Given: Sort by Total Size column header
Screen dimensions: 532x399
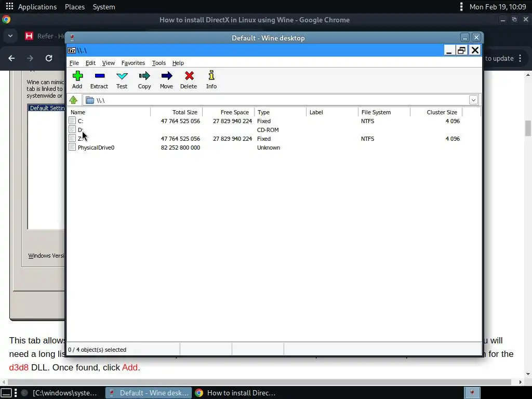Looking at the screenshot, I should (x=177, y=112).
